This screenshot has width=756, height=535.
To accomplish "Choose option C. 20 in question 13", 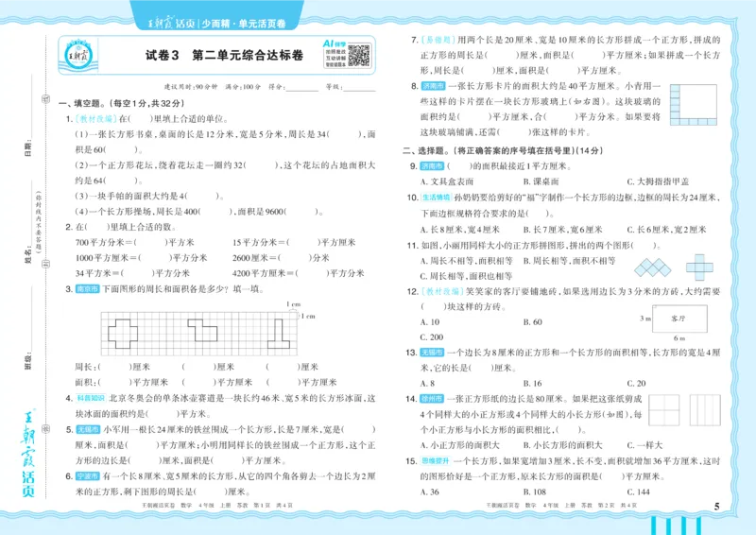I will pyautogui.click(x=636, y=384).
